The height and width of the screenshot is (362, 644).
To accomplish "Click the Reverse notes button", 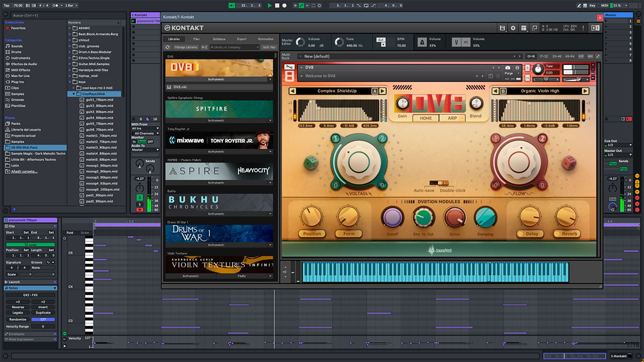I will point(18,307).
